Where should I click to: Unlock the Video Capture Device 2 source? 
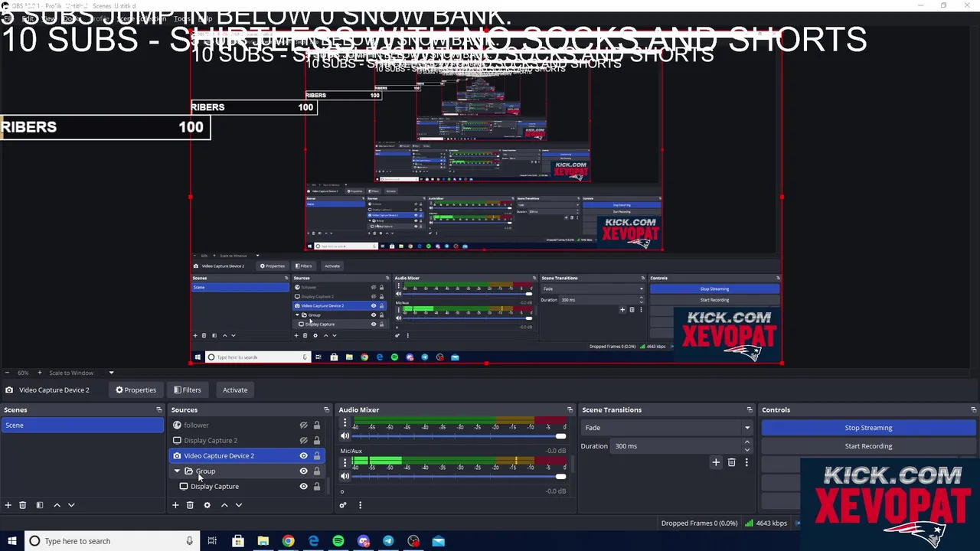point(316,456)
